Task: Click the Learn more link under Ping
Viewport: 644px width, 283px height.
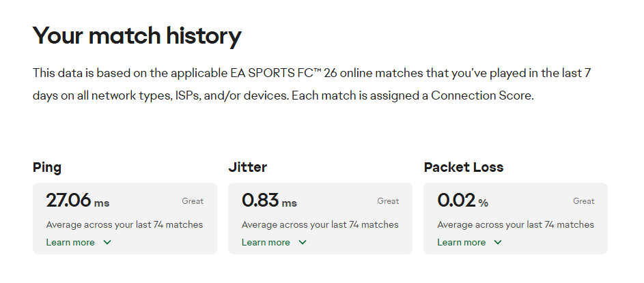Action: (70, 242)
